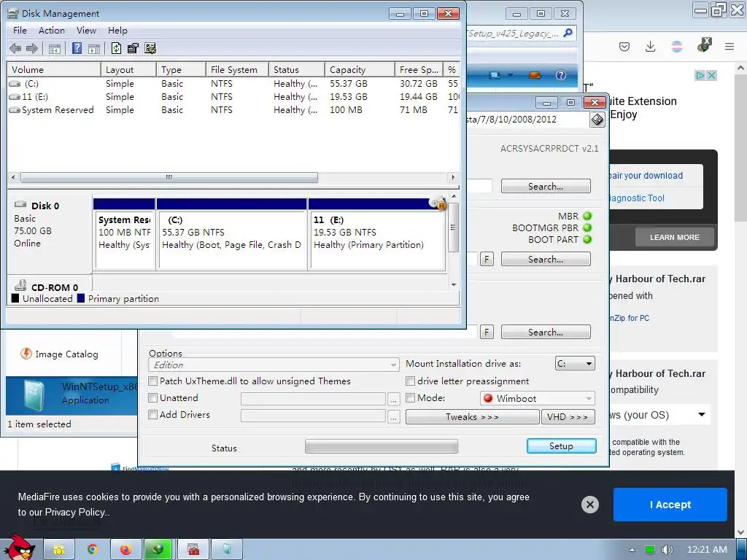Check the Mode checkbox
747x560 pixels.
410,397
